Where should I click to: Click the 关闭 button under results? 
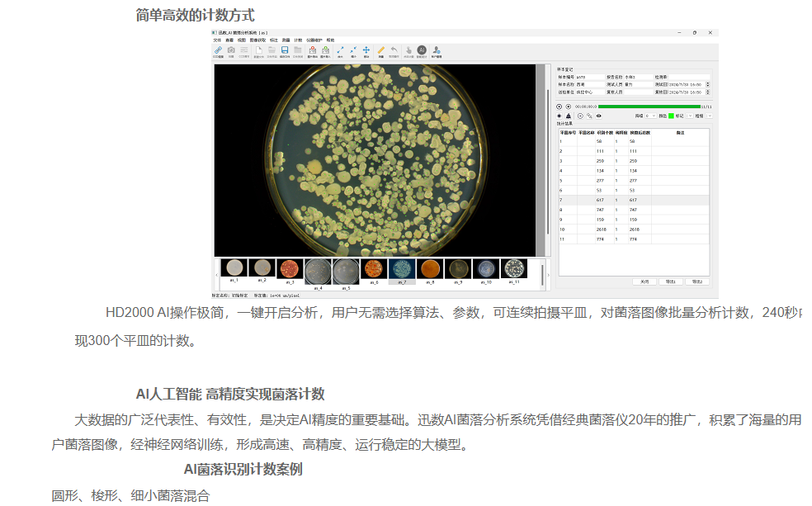tap(644, 281)
